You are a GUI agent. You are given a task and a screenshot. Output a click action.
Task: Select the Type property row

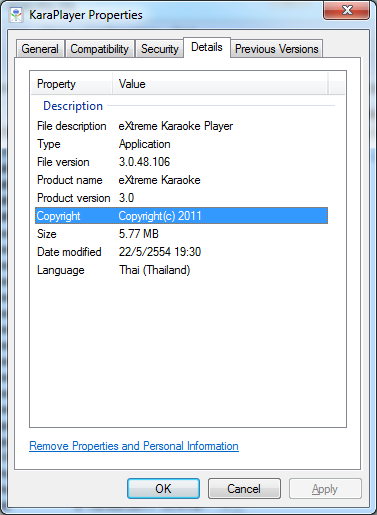pyautogui.click(x=181, y=144)
